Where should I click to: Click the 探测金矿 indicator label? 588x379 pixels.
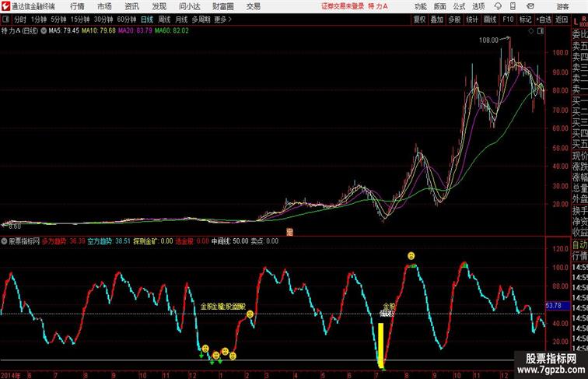[153, 241]
